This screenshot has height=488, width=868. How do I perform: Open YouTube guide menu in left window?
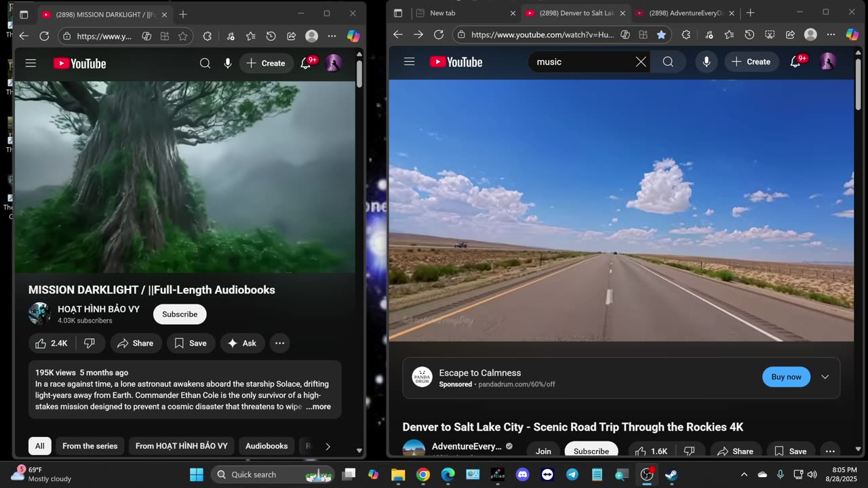31,63
